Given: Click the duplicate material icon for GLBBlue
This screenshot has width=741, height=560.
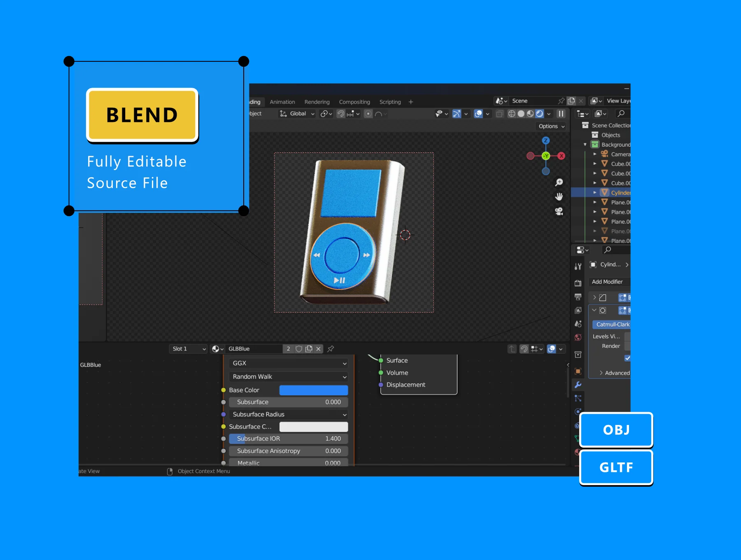Looking at the screenshot, I should [309, 349].
